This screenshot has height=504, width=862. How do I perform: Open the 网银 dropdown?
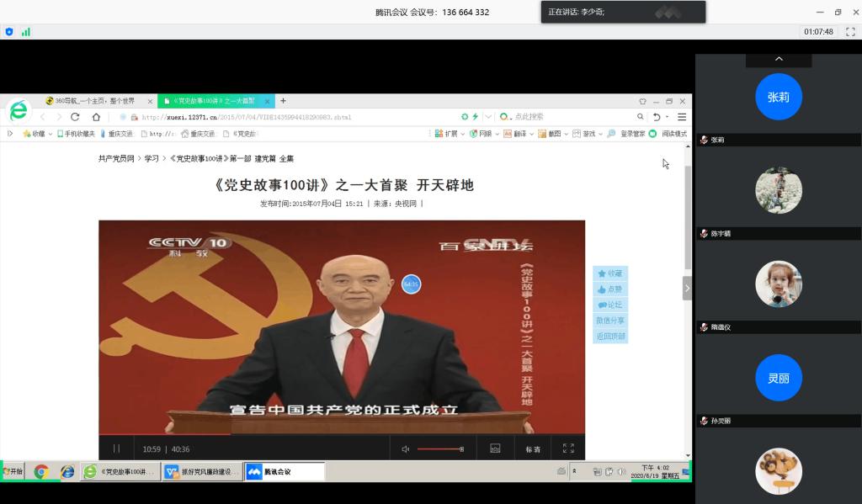point(484,134)
